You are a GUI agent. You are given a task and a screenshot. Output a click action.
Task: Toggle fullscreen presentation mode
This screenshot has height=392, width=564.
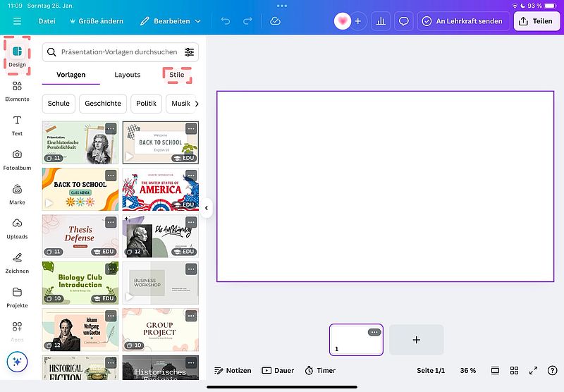click(534, 370)
